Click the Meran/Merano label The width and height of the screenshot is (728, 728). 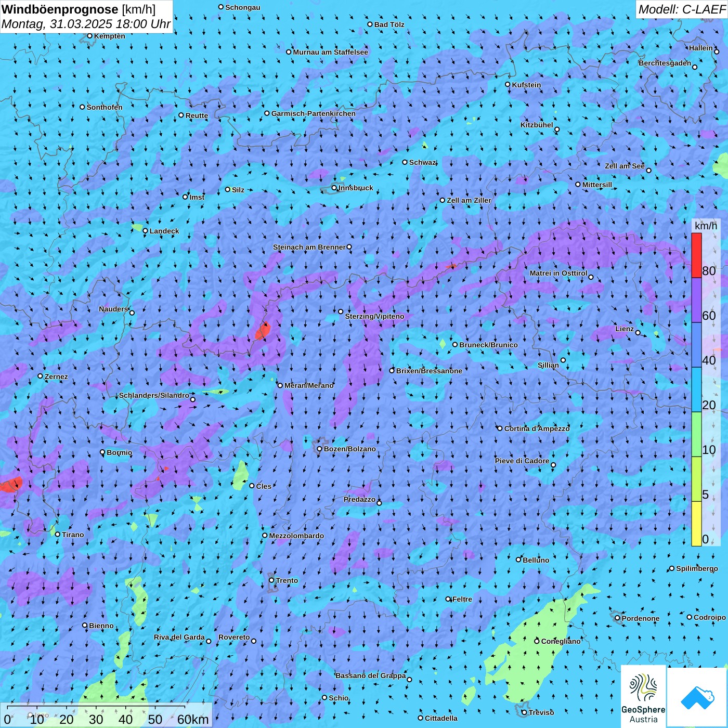[x=309, y=385]
